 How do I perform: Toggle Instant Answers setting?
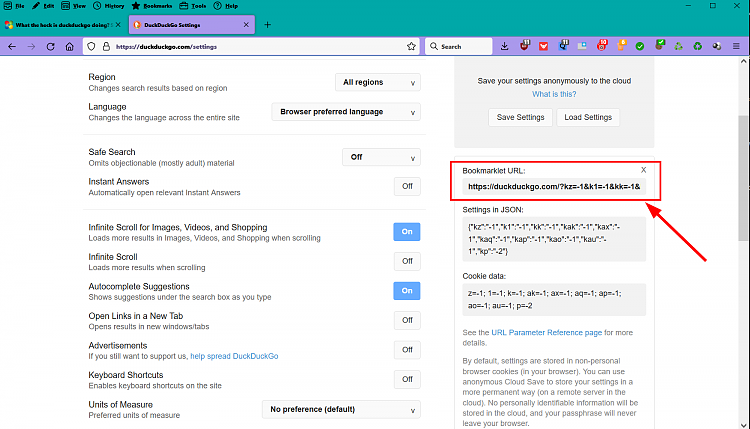click(407, 187)
